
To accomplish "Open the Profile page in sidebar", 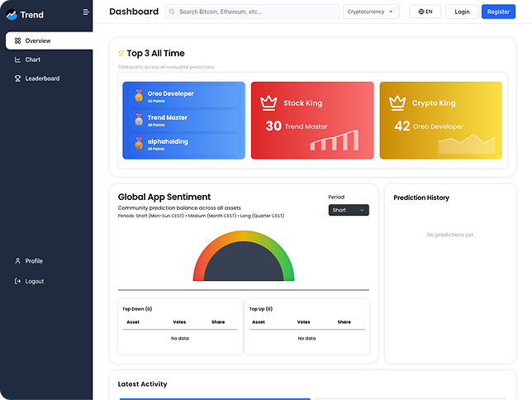I will point(33,261).
